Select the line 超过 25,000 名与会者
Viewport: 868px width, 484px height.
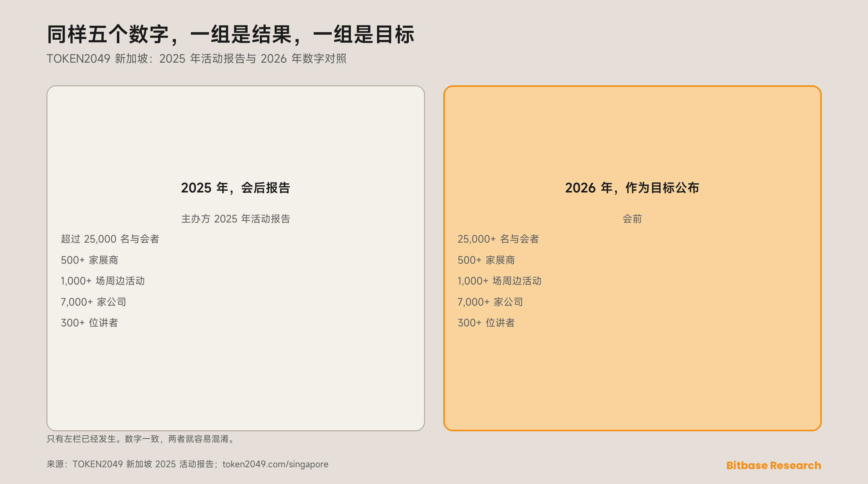pos(110,239)
